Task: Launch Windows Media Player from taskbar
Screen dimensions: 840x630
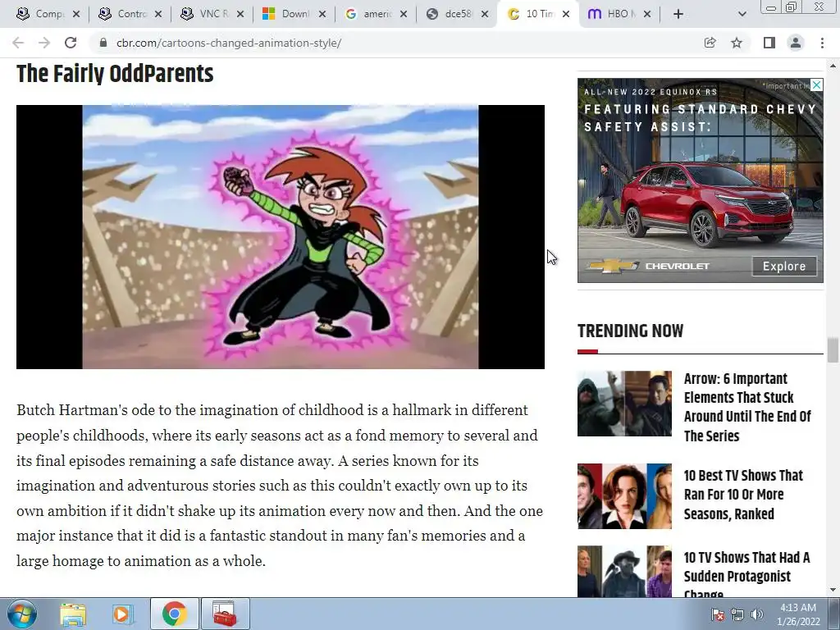Action: (x=123, y=614)
